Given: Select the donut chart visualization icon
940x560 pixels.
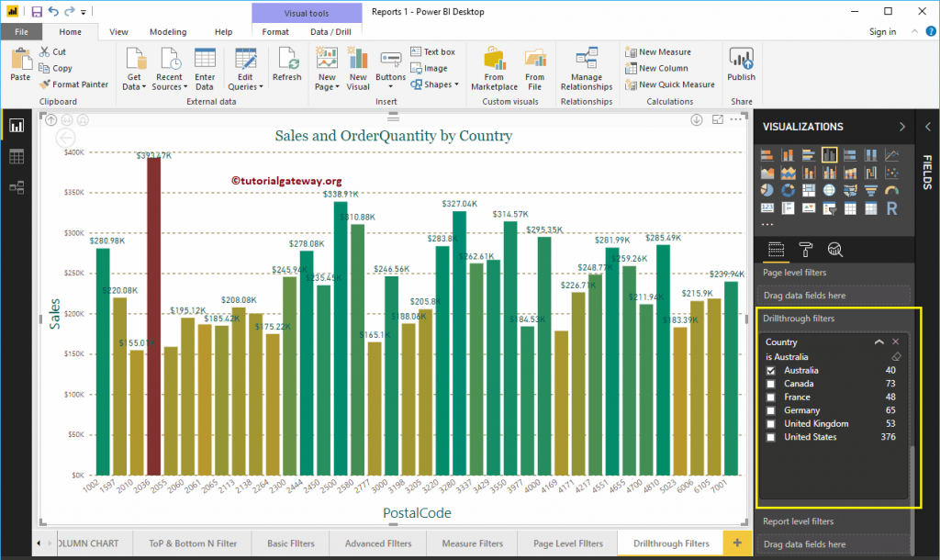Looking at the screenshot, I should click(788, 190).
